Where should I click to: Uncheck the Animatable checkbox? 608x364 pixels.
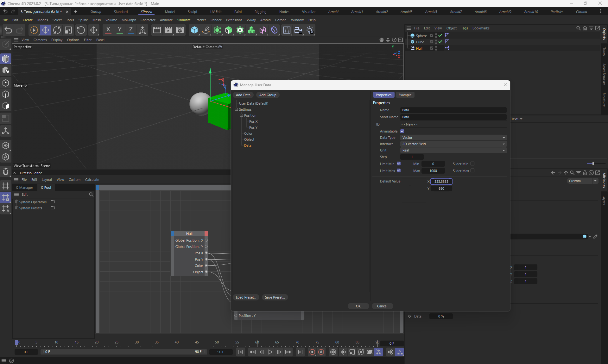coord(402,131)
